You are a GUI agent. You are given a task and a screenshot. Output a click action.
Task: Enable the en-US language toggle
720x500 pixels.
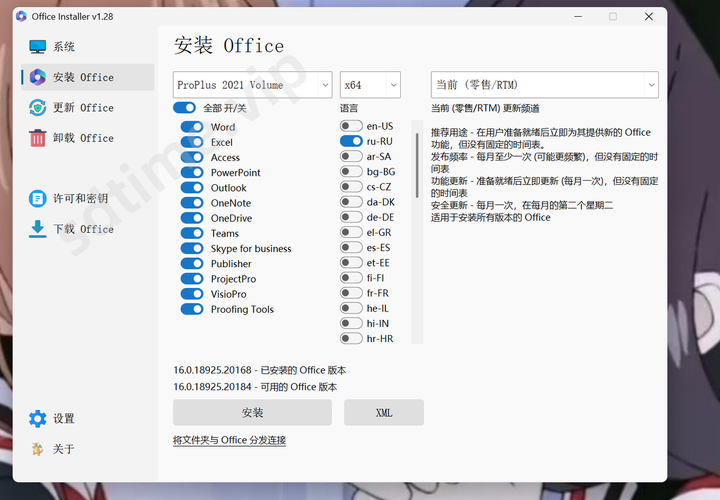[x=350, y=126]
